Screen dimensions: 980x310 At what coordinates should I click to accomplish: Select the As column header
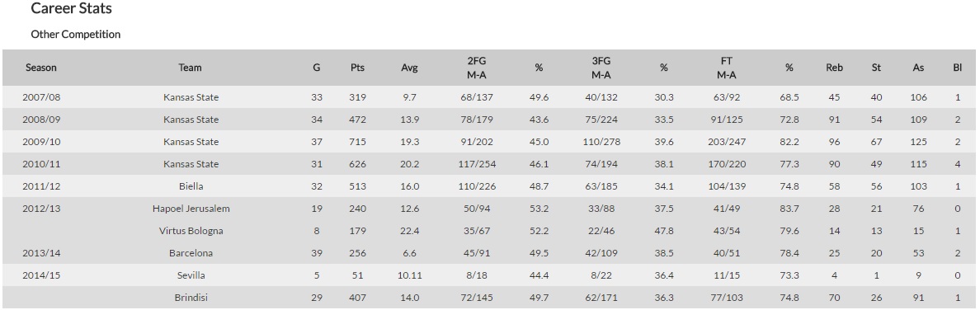(x=918, y=68)
